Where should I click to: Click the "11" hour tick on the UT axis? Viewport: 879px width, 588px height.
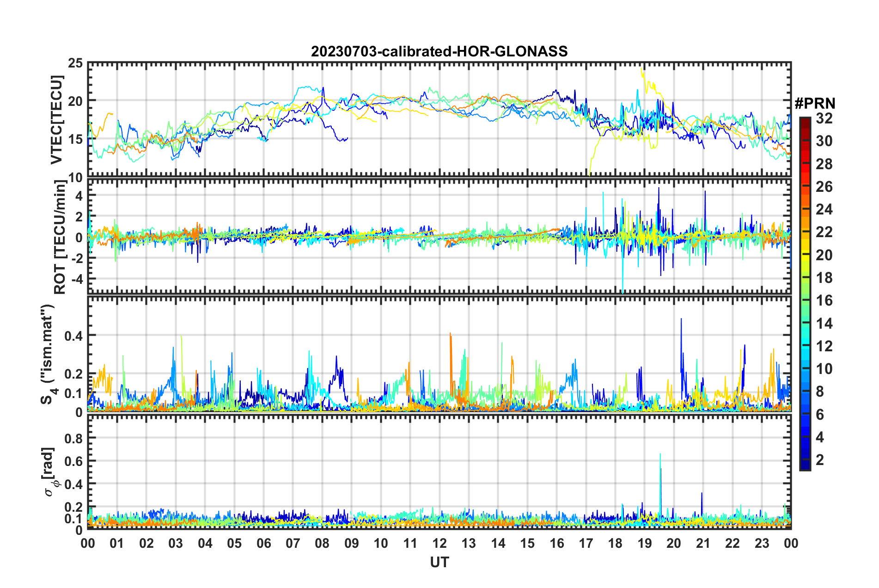(410, 543)
